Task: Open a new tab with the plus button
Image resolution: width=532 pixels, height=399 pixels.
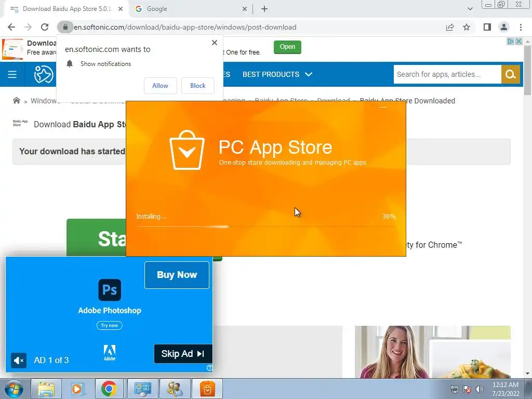Action: pyautogui.click(x=264, y=9)
